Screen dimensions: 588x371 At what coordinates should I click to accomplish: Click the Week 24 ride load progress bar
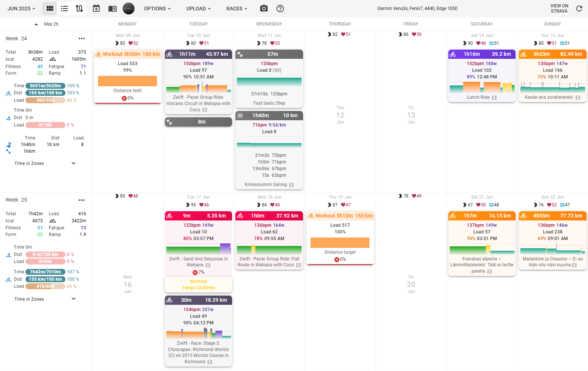point(45,100)
